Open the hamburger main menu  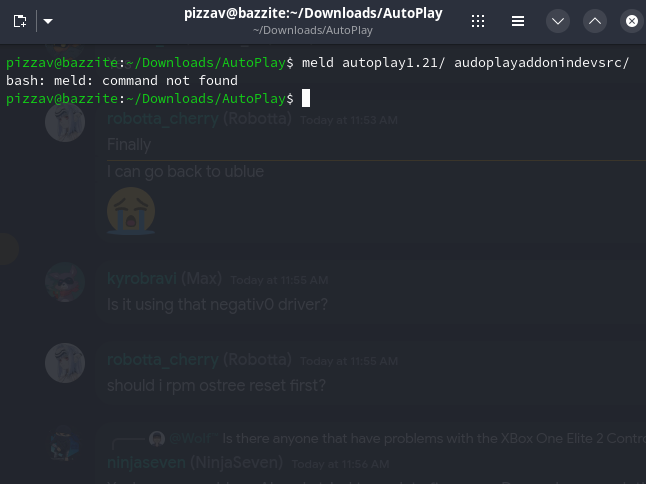pos(517,21)
